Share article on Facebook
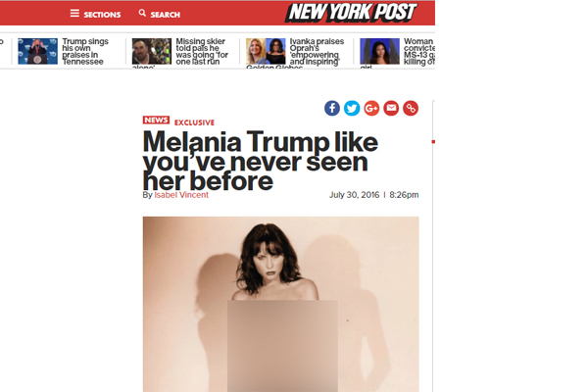Image resolution: width=588 pixels, height=392 pixels. tap(332, 109)
